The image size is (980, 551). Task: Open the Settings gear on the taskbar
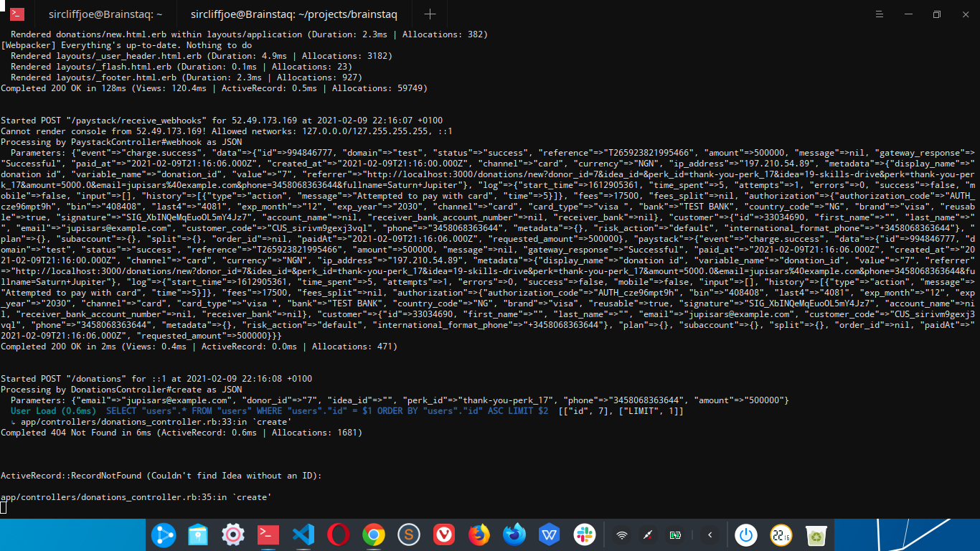click(x=232, y=534)
